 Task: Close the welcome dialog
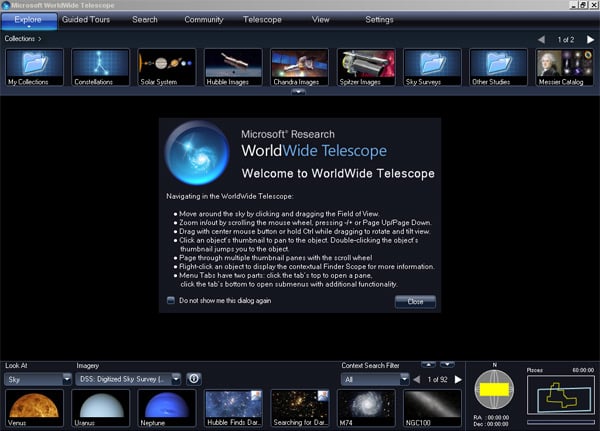click(x=415, y=302)
